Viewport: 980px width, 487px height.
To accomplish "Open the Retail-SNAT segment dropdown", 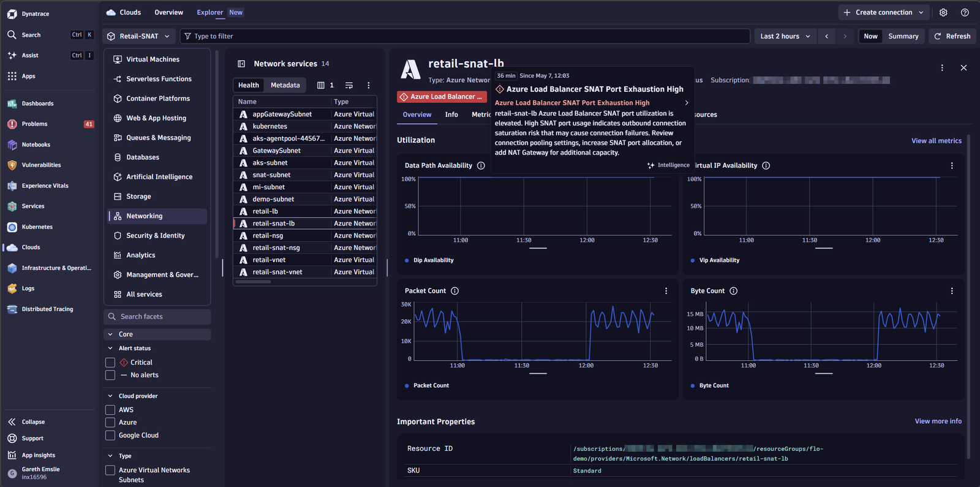I will pyautogui.click(x=139, y=36).
